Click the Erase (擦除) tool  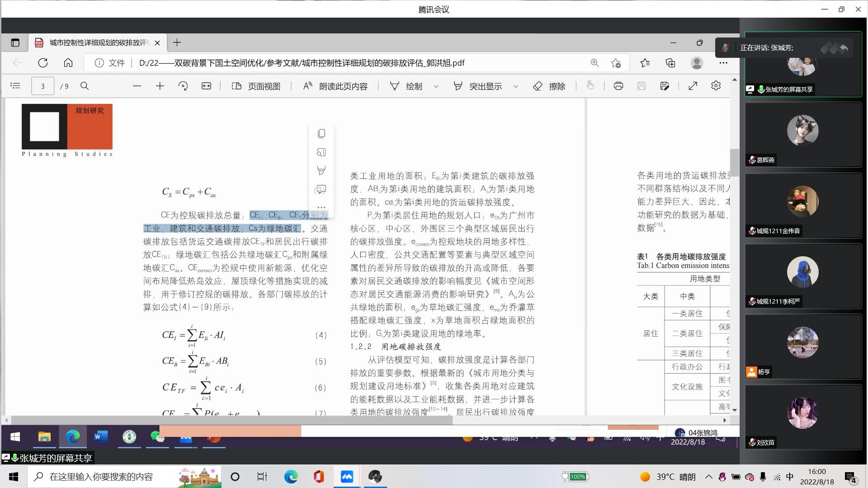549,86
